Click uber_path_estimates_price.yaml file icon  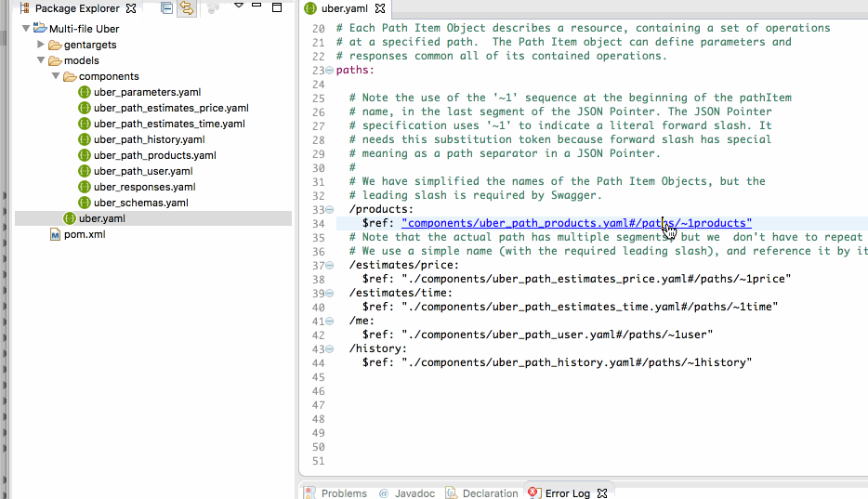(85, 108)
